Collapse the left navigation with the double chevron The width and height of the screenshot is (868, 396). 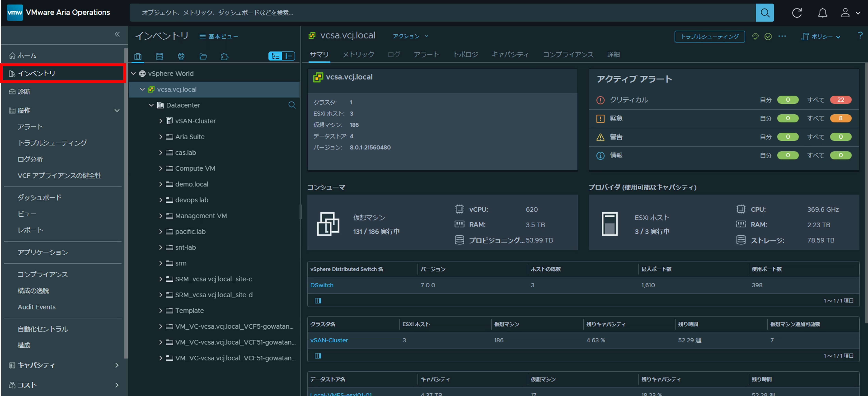[117, 34]
